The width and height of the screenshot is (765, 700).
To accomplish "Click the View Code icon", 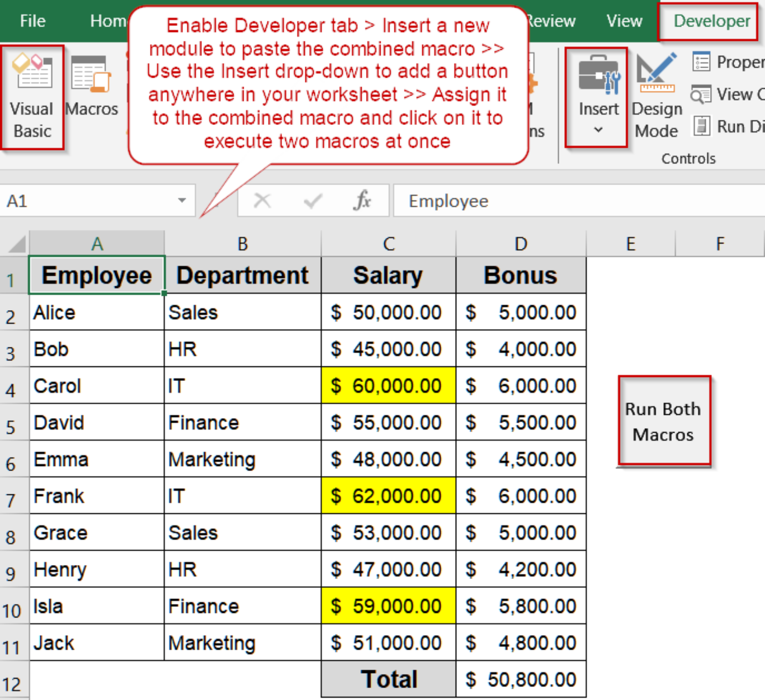I will 702,95.
